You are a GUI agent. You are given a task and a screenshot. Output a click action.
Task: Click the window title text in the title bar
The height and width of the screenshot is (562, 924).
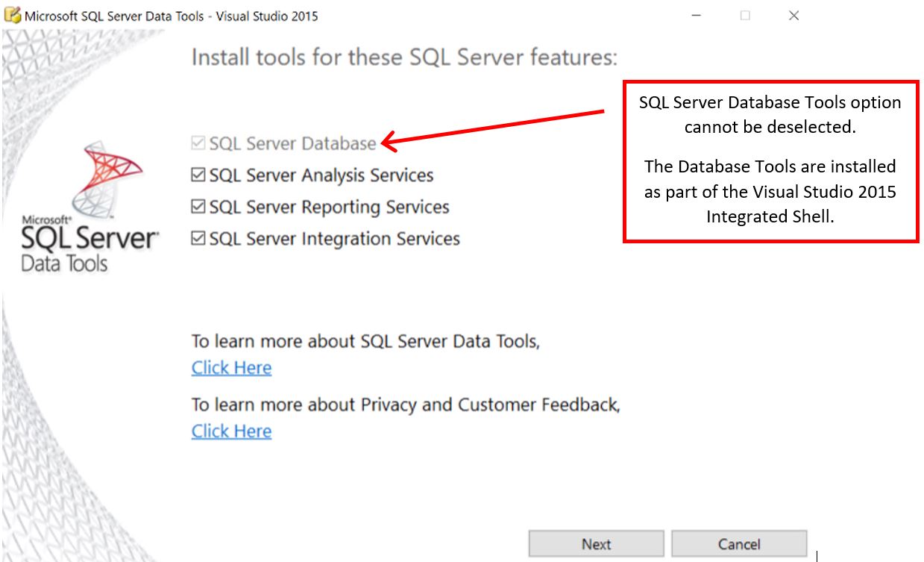172,16
